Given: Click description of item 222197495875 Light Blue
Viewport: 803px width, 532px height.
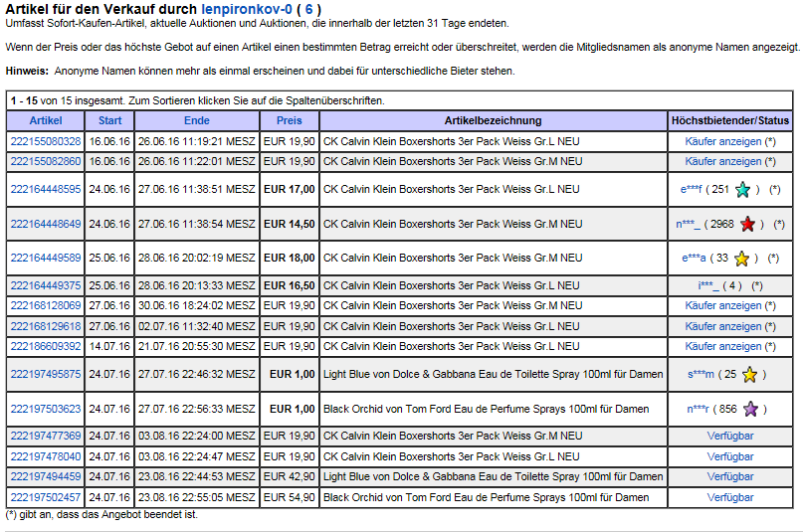Looking at the screenshot, I should (x=494, y=374).
